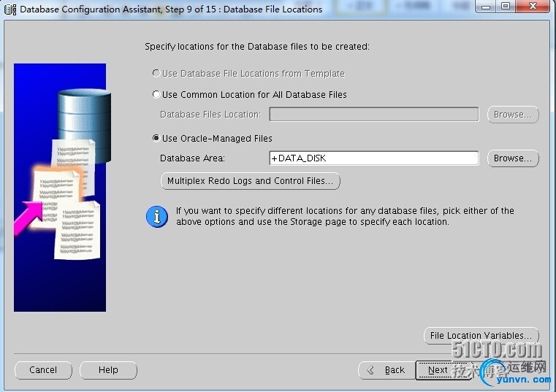Click the database icon in title bar
Viewport: 556px width, 392px height.
pyautogui.click(x=10, y=9)
